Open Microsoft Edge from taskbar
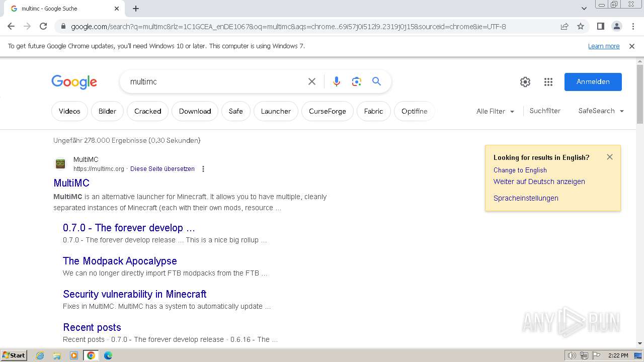This screenshot has width=644, height=362. tap(108, 355)
